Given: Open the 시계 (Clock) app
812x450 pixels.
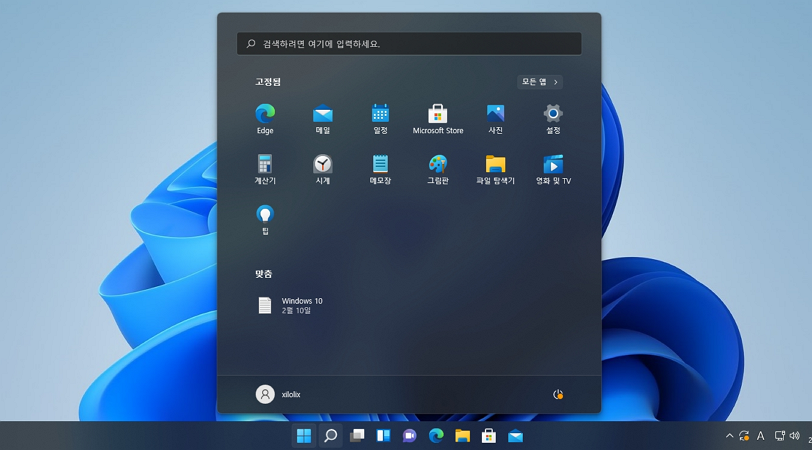Looking at the screenshot, I should point(323,169).
